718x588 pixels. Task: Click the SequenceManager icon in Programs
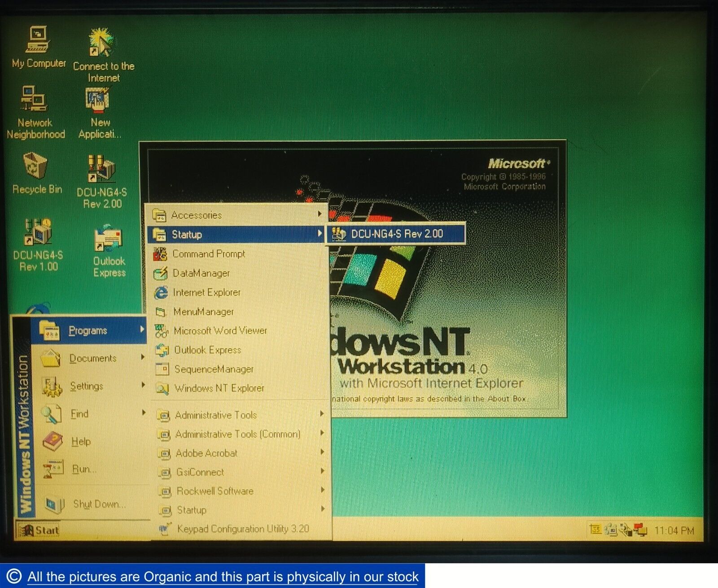tap(162, 369)
